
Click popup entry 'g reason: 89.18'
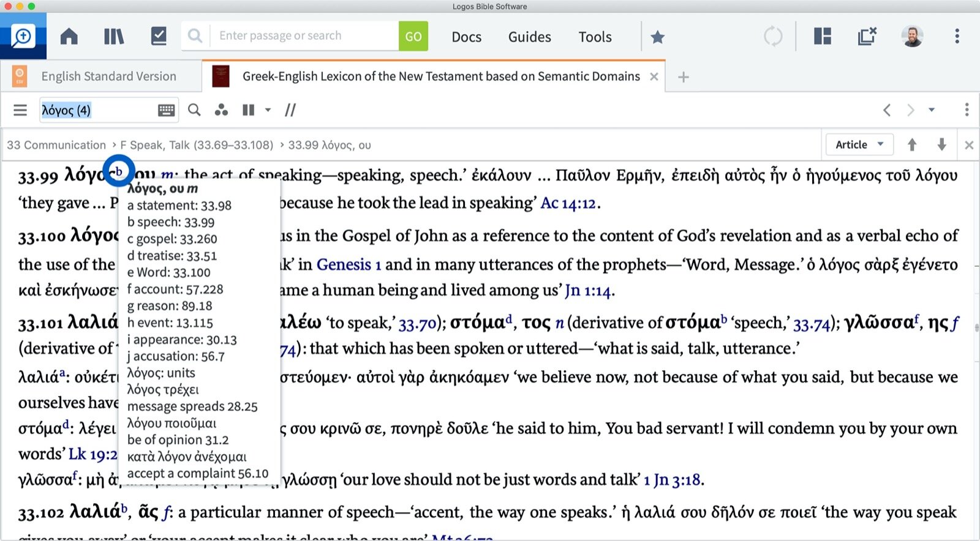[x=170, y=306]
